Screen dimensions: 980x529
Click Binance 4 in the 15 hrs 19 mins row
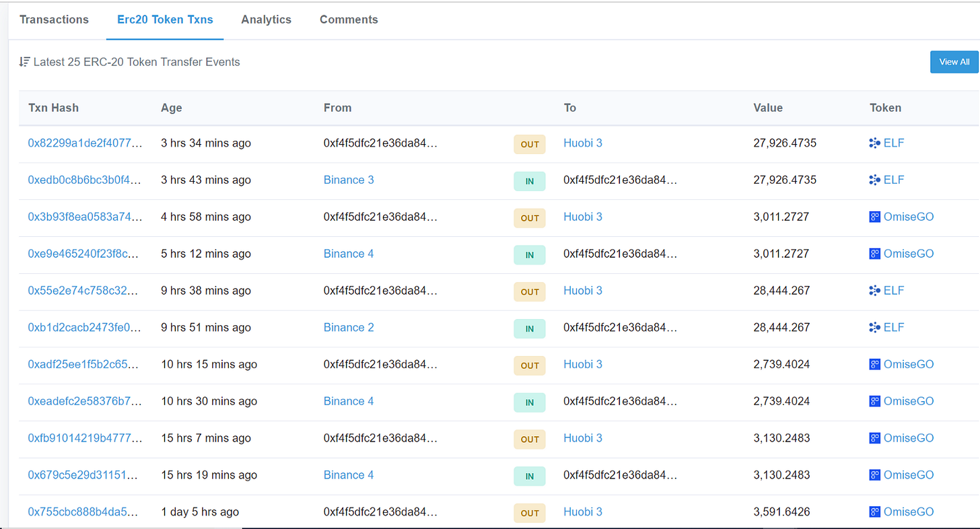[x=349, y=475]
